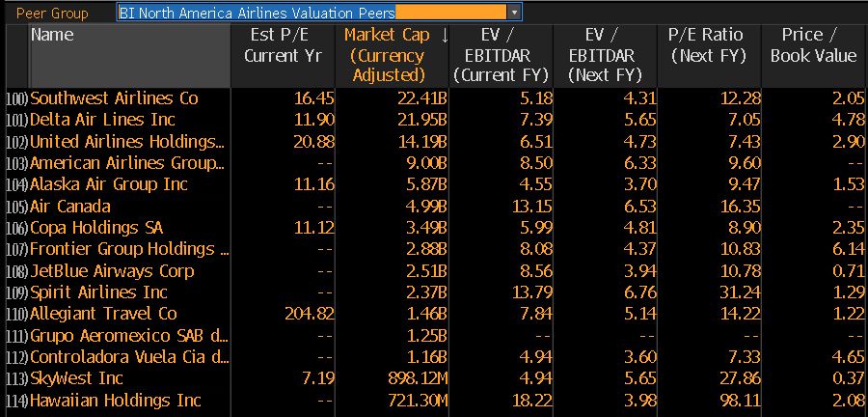Open United Airlines Holdings row
The width and height of the screenshot is (868, 417).
126,142
